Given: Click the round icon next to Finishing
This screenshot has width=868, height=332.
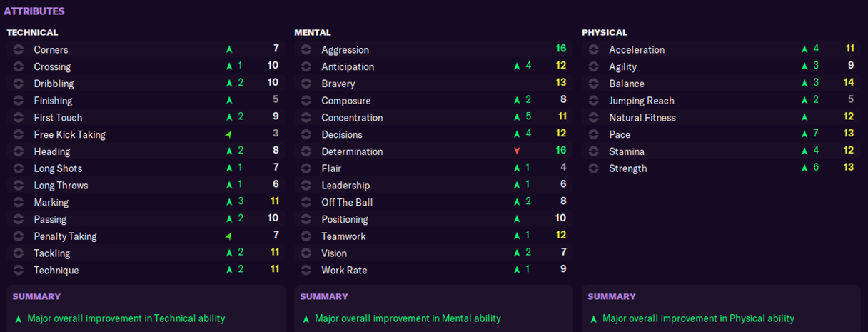Looking at the screenshot, I should [x=19, y=101].
